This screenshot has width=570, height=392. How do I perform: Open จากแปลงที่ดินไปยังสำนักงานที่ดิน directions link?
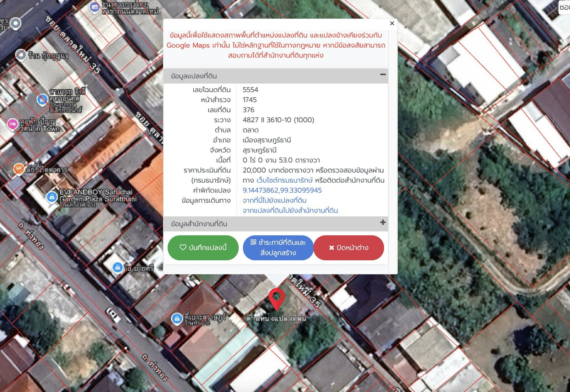click(x=290, y=211)
